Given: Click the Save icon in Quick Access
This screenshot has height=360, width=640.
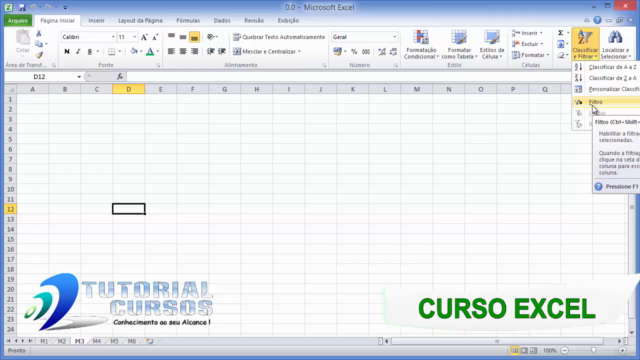Looking at the screenshot, I should point(22,7).
